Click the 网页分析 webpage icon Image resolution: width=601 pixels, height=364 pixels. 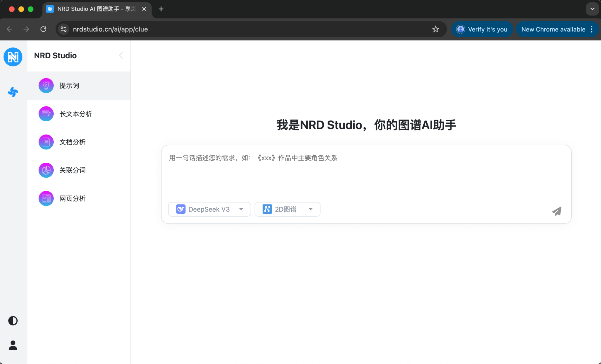coord(46,198)
